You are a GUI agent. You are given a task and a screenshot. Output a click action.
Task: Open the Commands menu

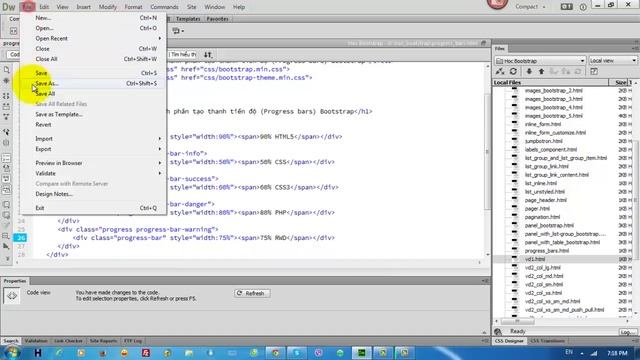click(164, 7)
